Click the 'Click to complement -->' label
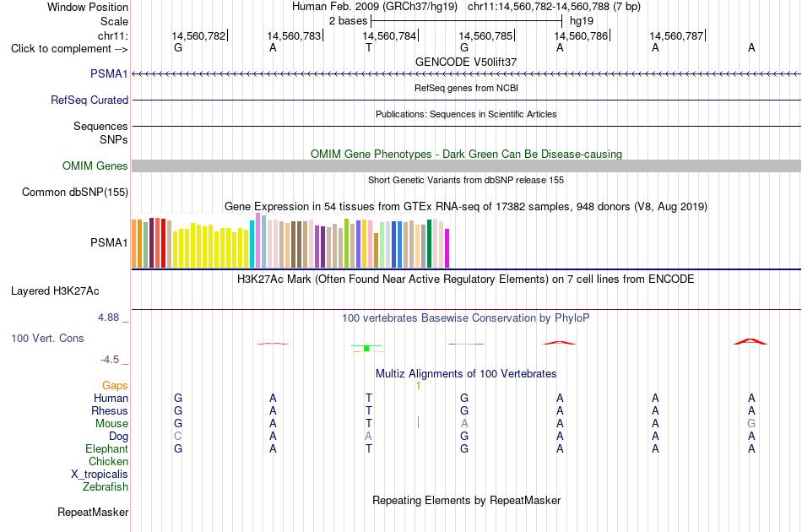 [69, 49]
